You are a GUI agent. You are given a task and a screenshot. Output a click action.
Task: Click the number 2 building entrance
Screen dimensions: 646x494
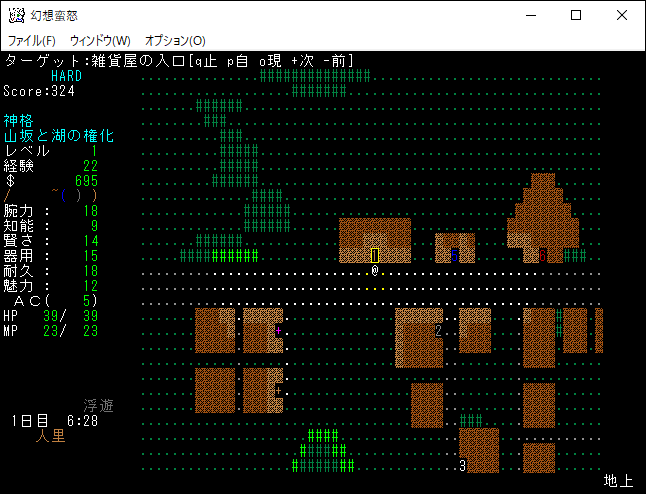(x=438, y=331)
